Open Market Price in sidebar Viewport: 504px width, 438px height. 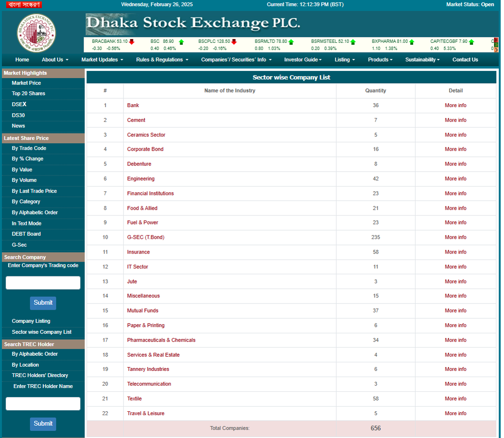(x=26, y=83)
